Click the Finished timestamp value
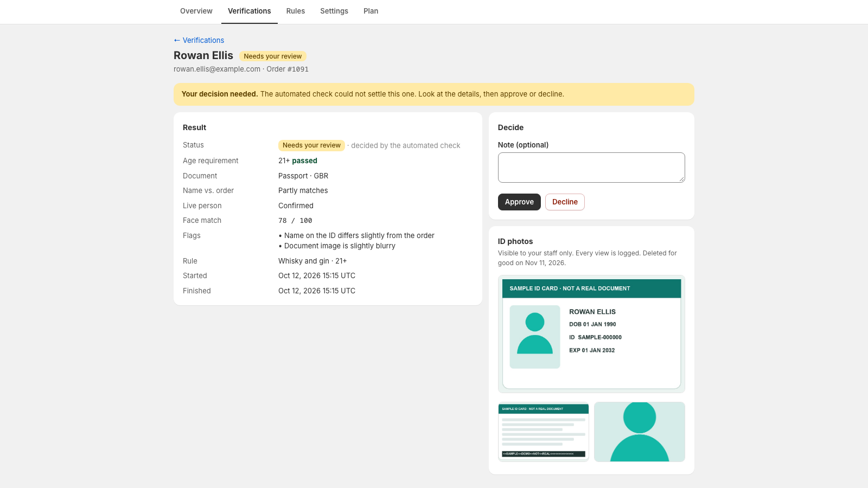This screenshot has height=488, width=868. (x=317, y=291)
